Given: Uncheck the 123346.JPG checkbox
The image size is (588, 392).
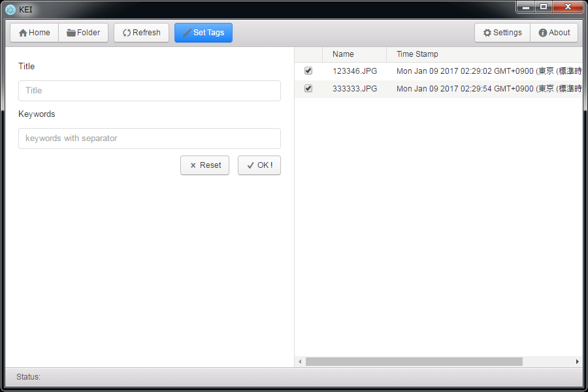Looking at the screenshot, I should [308, 71].
